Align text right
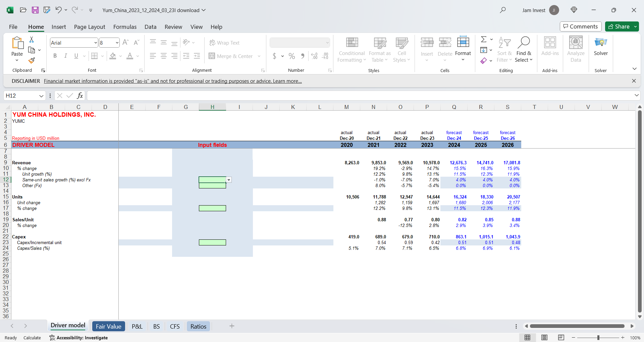The image size is (644, 342). click(x=174, y=56)
